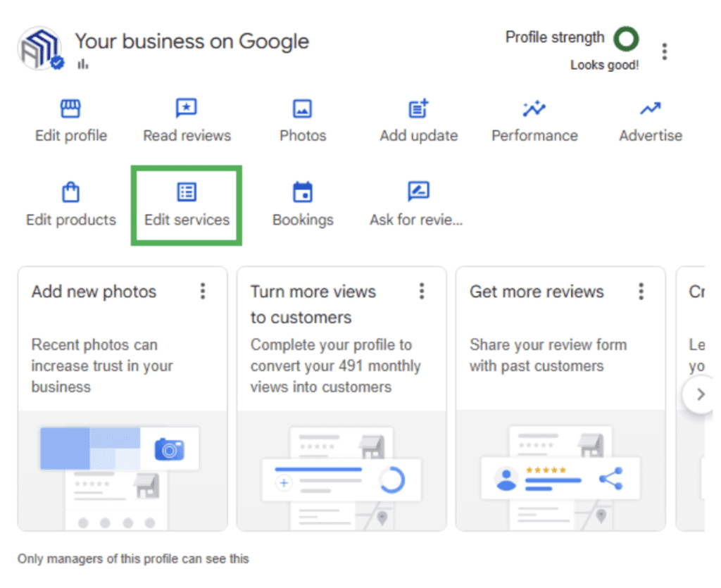The height and width of the screenshot is (588, 721).
Task: Open the Get more reviews card menu
Action: coord(641,292)
